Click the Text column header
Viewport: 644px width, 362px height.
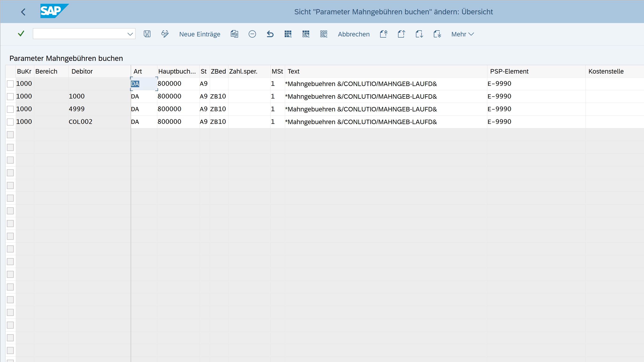click(x=293, y=71)
